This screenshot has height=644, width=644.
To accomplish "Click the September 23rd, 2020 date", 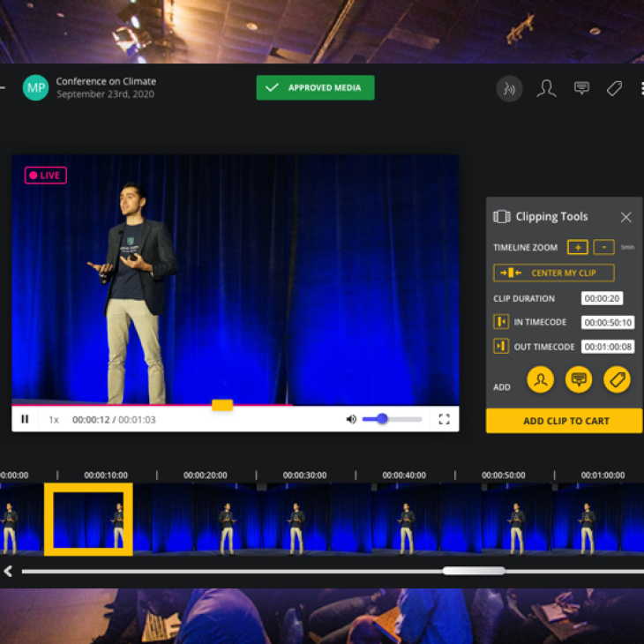I will 105,94.
